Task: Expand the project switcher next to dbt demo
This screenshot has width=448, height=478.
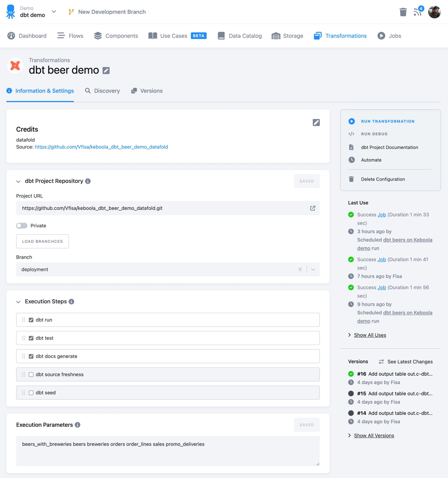Action: [x=54, y=11]
